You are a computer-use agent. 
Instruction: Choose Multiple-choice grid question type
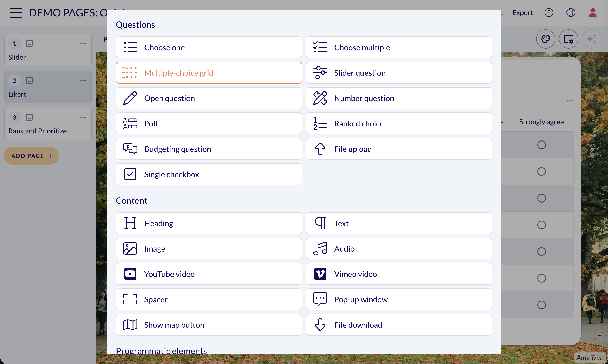(x=209, y=73)
